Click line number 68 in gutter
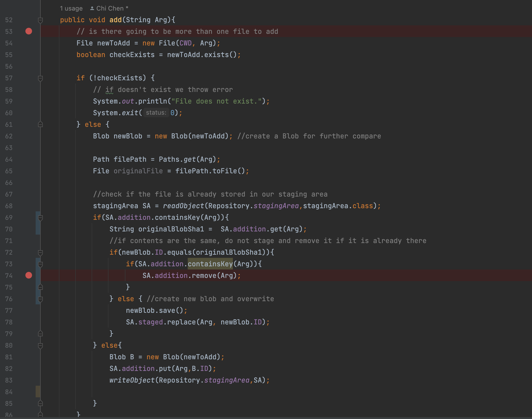Image resolution: width=532 pixels, height=419 pixels. pos(9,206)
